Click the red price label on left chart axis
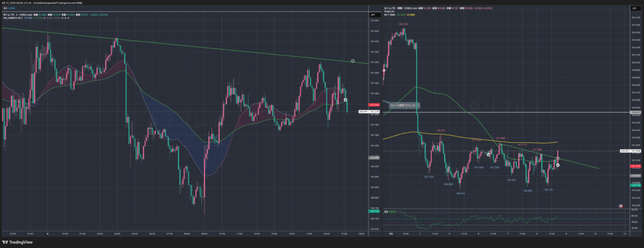Screen dimensions: 644x248 click(374, 105)
